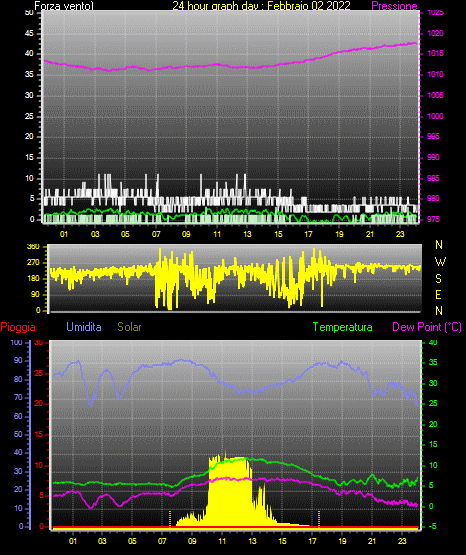Image resolution: width=466 pixels, height=555 pixels.
Task: Click 30 on the green temperature axis
Action: tap(433, 383)
